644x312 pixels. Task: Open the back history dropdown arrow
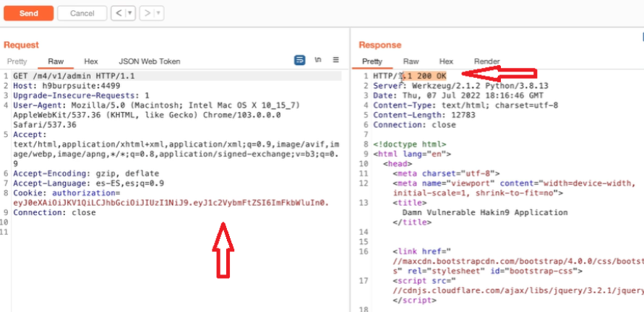pos(130,13)
